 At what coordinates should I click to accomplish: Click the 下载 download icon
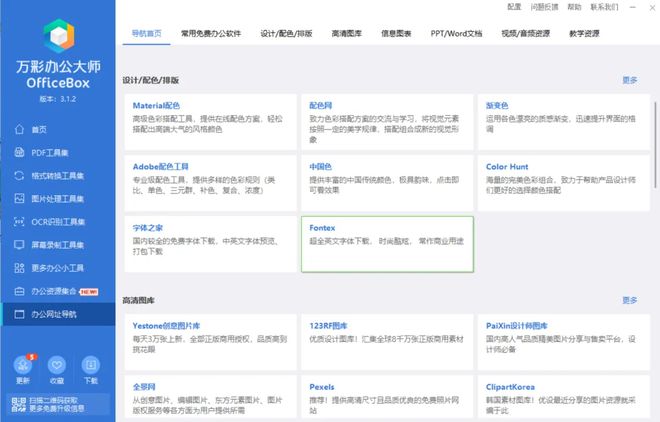pyautogui.click(x=91, y=366)
